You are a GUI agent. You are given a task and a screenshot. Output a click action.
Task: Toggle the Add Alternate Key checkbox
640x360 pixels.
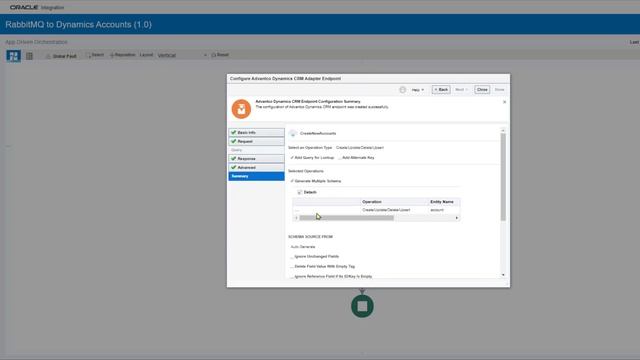[339, 158]
